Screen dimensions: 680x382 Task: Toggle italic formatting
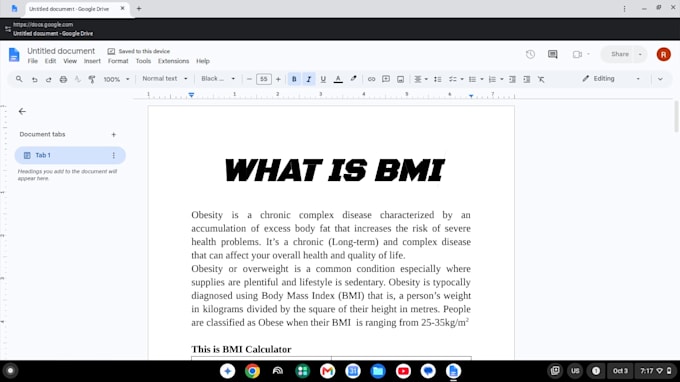tap(309, 79)
